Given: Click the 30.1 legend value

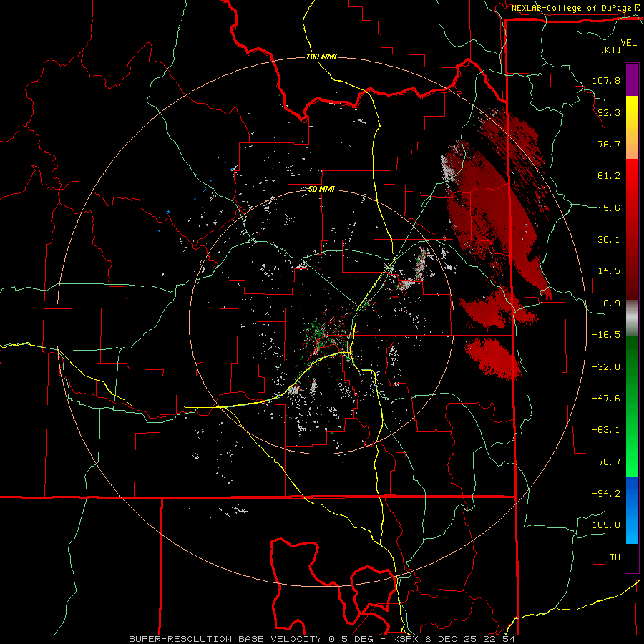Looking at the screenshot, I should (609, 240).
